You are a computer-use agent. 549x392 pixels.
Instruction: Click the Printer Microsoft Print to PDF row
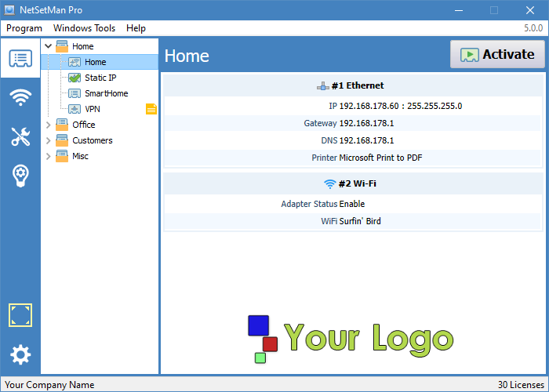353,158
